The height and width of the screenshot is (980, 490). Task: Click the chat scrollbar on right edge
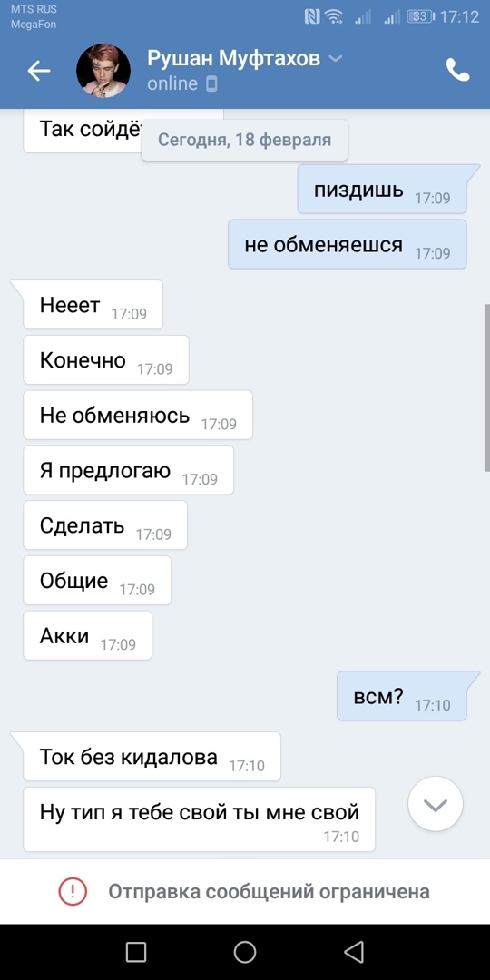pos(487,387)
